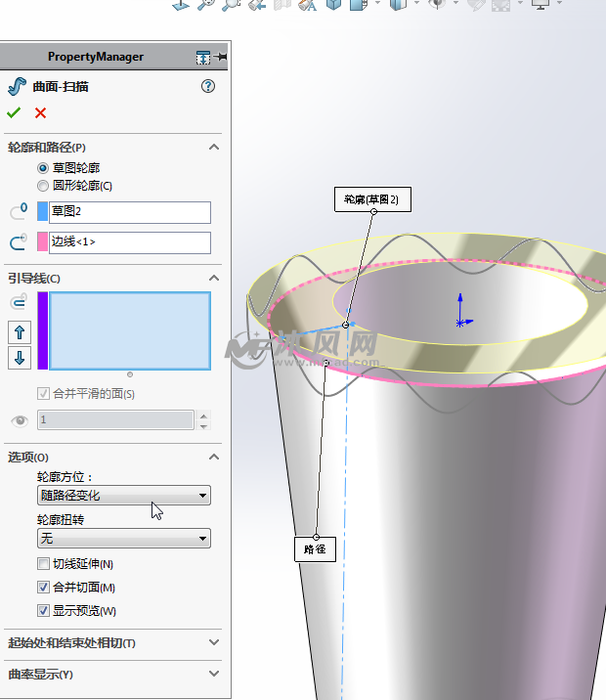Image resolution: width=606 pixels, height=700 pixels.
Task: Select 圆形轮廓(C) circular profile radio button
Action: point(43,186)
